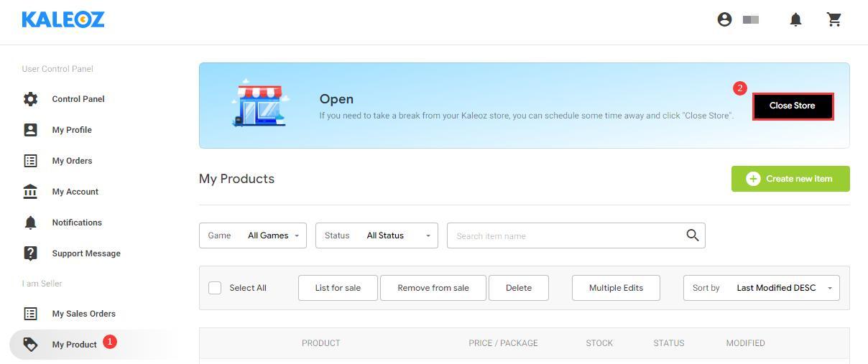Image resolution: width=868 pixels, height=364 pixels.
Task: Click the Support Message question icon
Action: (30, 253)
